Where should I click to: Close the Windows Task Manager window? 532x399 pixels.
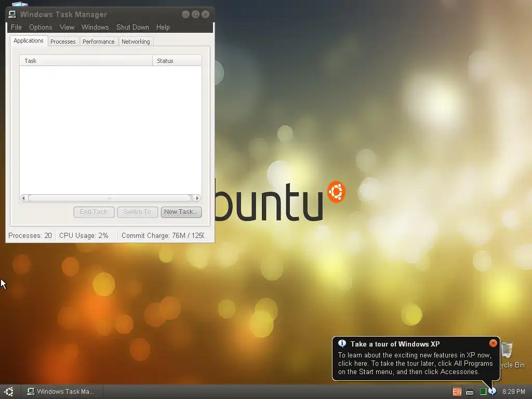[205, 14]
